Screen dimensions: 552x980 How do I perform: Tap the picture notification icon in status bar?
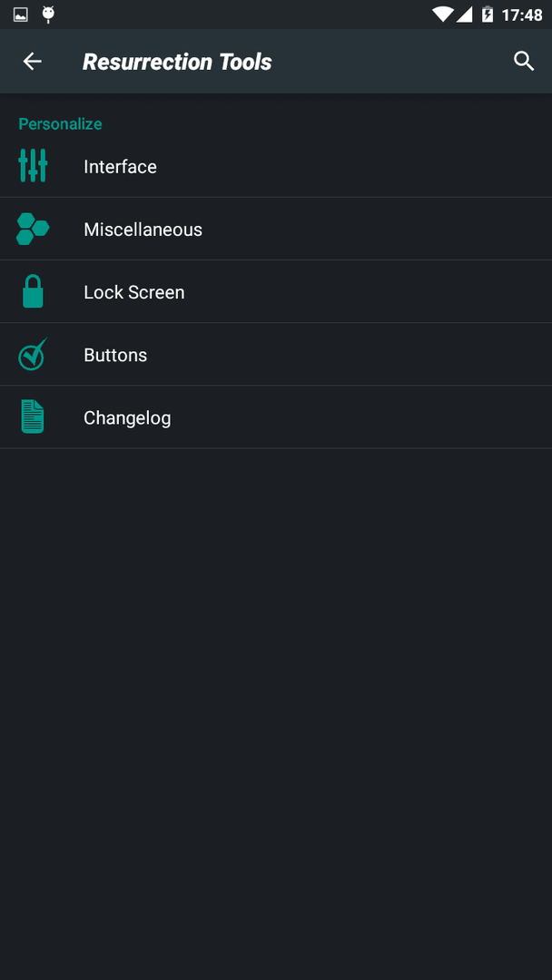21,15
